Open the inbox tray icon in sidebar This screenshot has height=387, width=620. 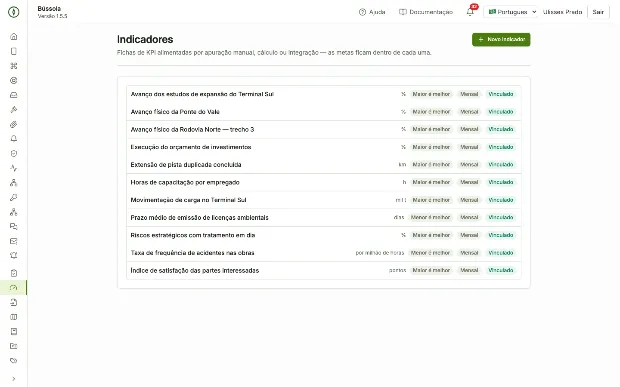tap(13, 95)
